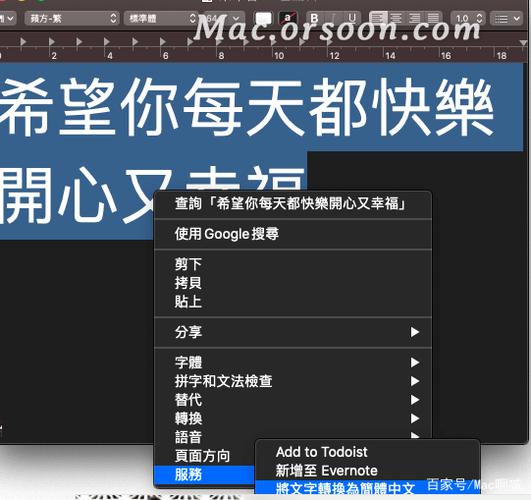The height and width of the screenshot is (500, 531).
Task: Open the white text color swatch
Action: click(x=263, y=18)
